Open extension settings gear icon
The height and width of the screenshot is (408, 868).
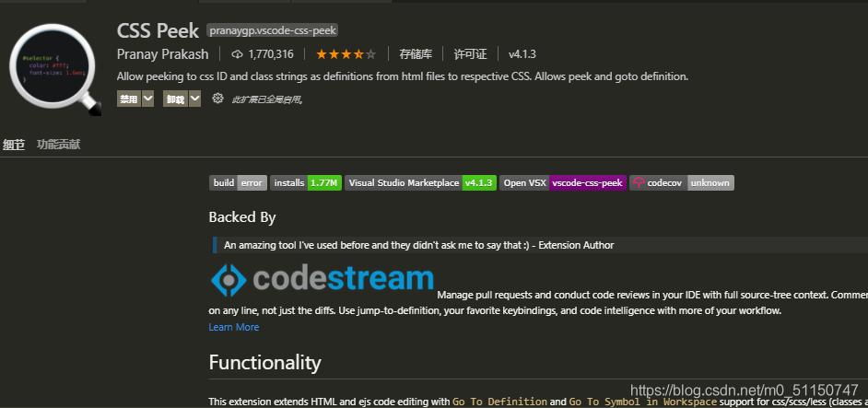217,99
